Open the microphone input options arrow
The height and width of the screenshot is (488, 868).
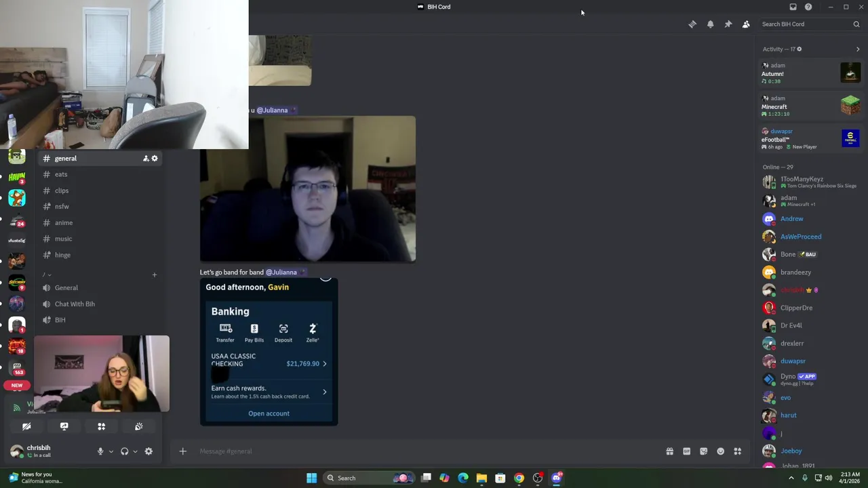click(111, 451)
